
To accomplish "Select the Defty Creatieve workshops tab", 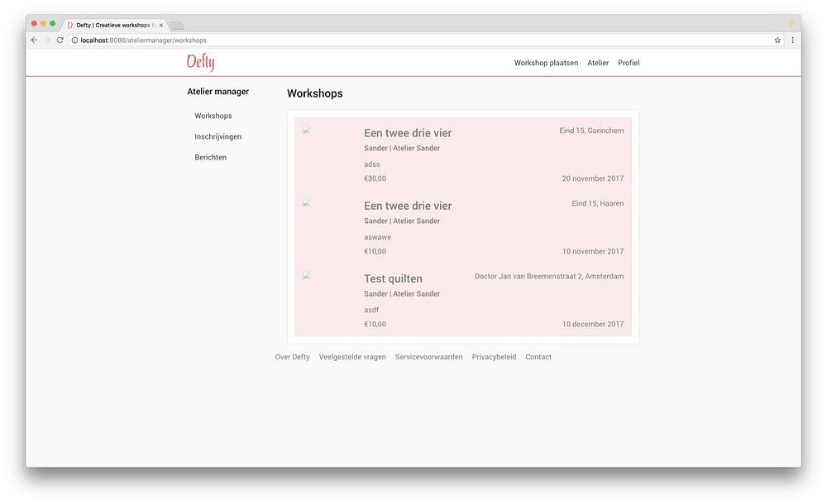I will click(x=115, y=26).
